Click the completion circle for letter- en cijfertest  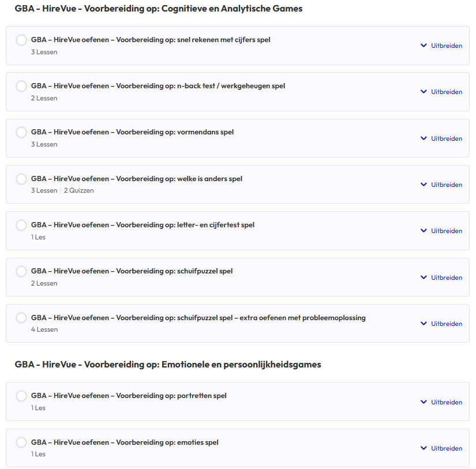[x=21, y=225]
